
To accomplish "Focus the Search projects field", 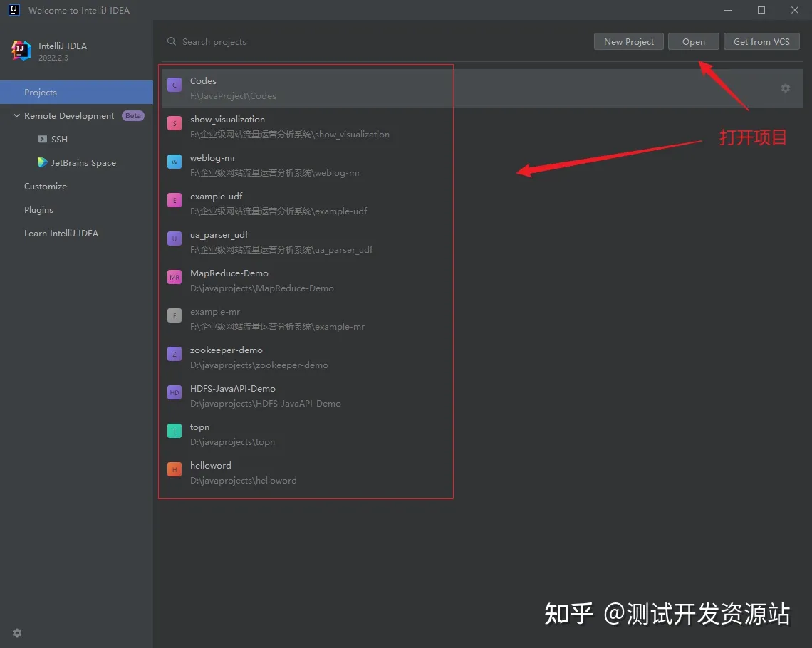I will click(214, 41).
